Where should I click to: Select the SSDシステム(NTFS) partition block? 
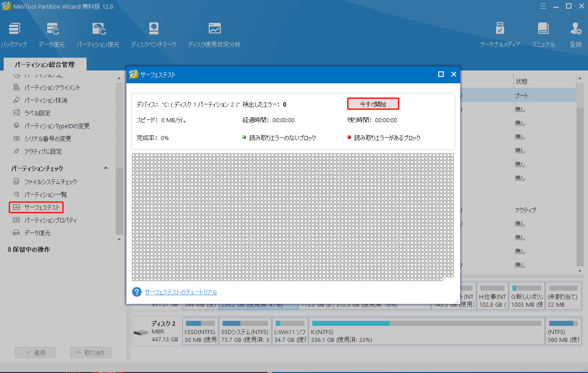(x=245, y=331)
